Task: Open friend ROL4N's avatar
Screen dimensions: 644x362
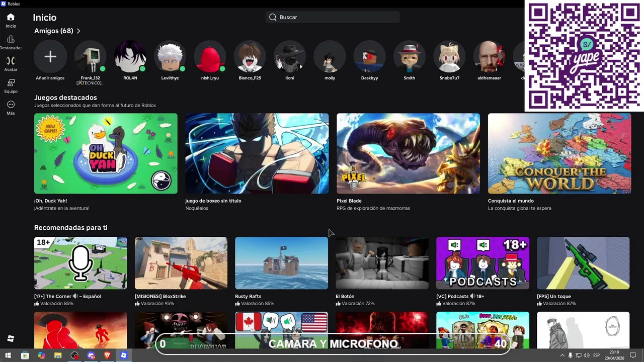Action: [130, 57]
